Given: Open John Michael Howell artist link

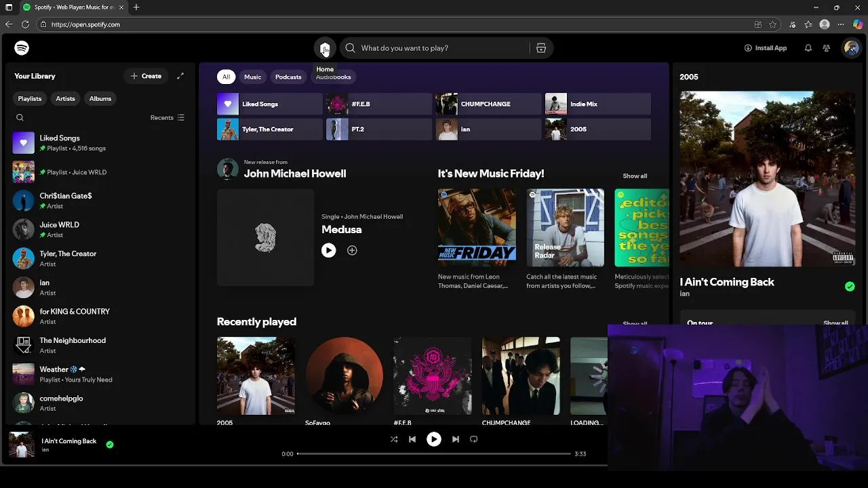Looking at the screenshot, I should [x=295, y=174].
